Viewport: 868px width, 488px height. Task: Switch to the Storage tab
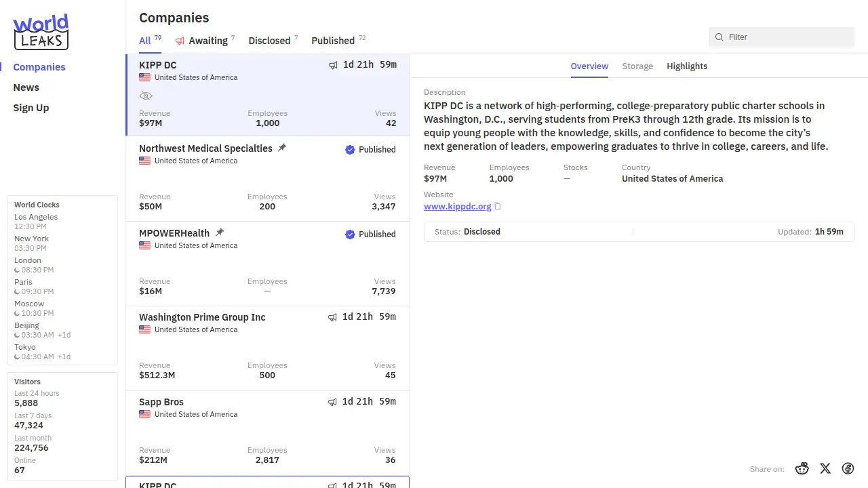pos(637,66)
